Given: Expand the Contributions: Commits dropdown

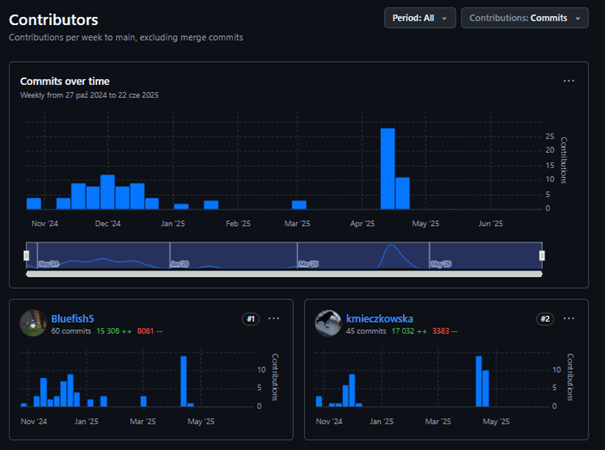Looking at the screenshot, I should click(524, 18).
